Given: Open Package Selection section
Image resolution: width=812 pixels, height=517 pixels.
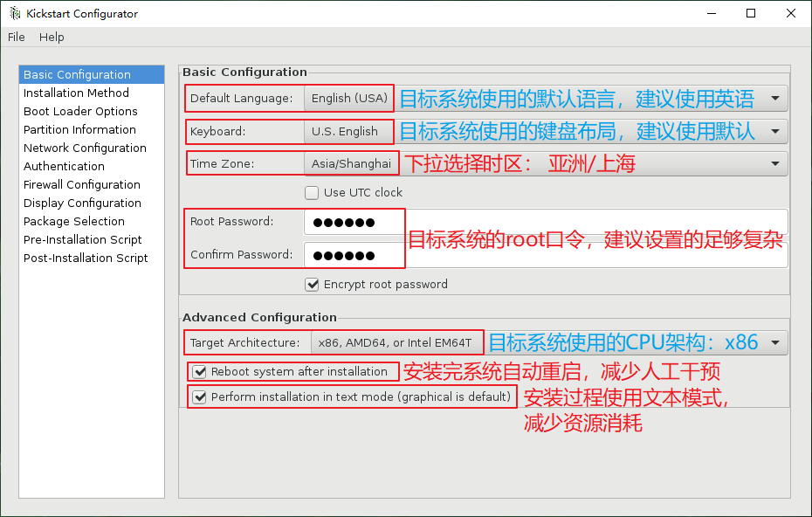Looking at the screenshot, I should click(92, 221).
